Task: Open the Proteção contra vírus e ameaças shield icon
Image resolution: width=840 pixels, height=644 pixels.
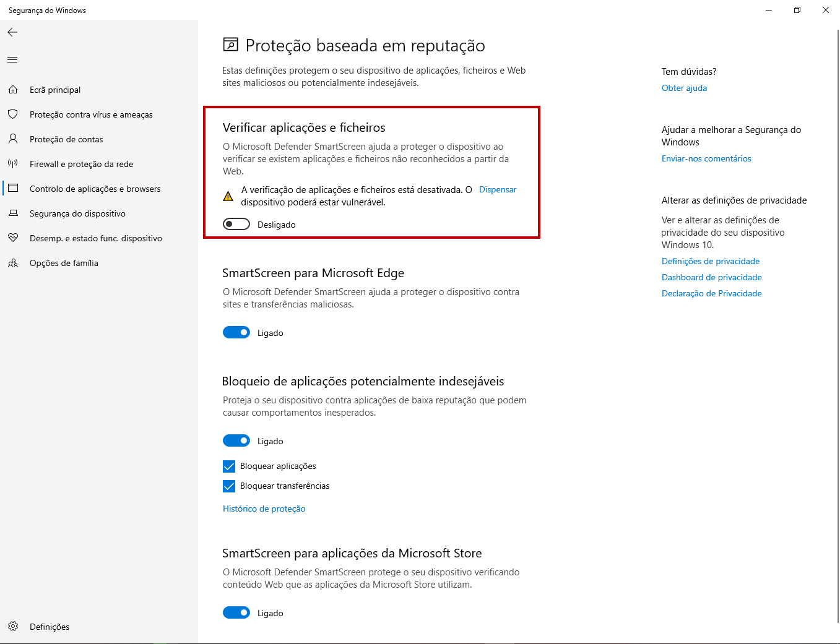Action: pyautogui.click(x=13, y=114)
